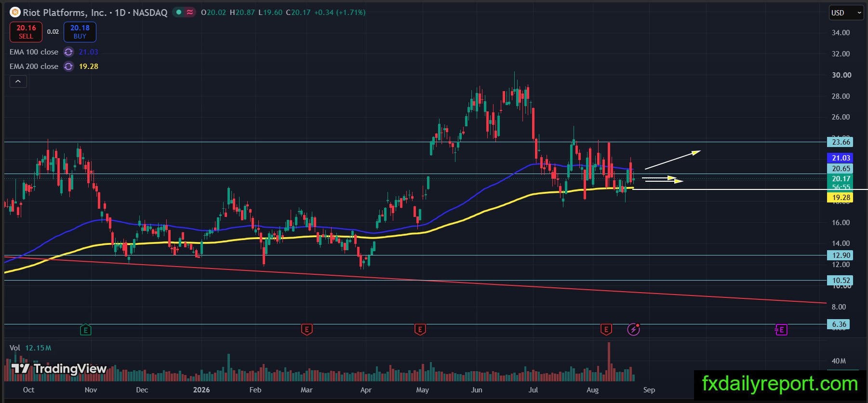Click the 40M volume axis label
This screenshot has width=868, height=403.
coord(839,361)
